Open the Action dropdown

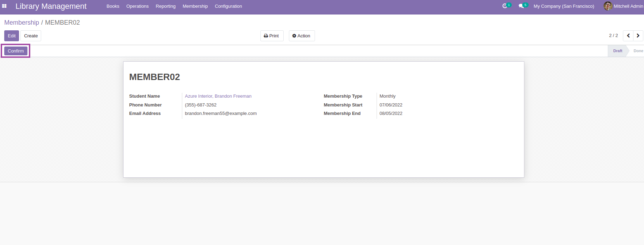click(x=302, y=36)
